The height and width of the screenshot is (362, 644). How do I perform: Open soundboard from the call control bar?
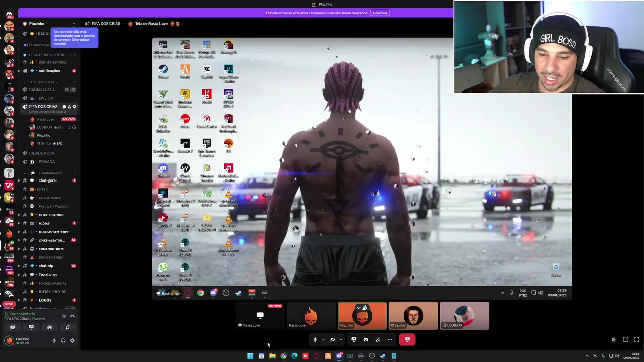378,339
